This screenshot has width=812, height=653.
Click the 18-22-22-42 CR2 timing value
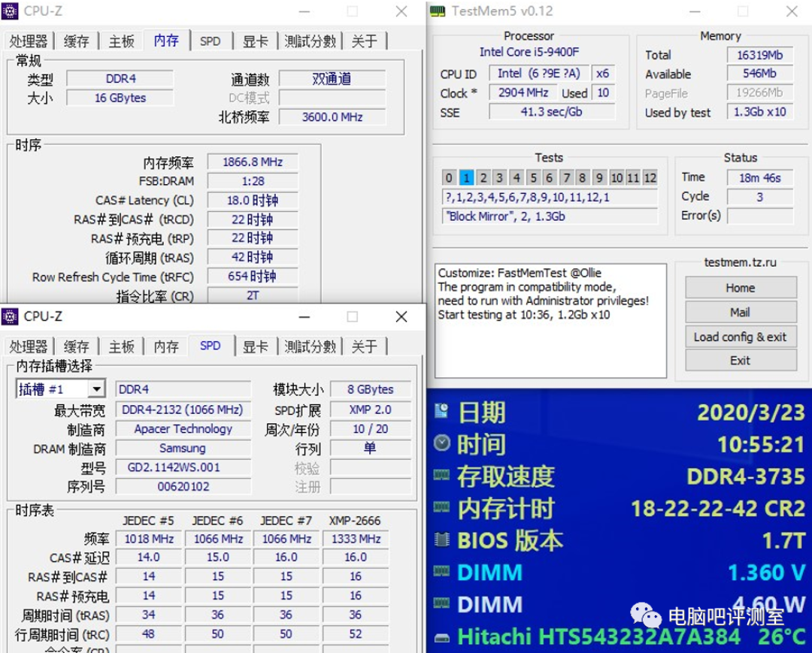(718, 509)
